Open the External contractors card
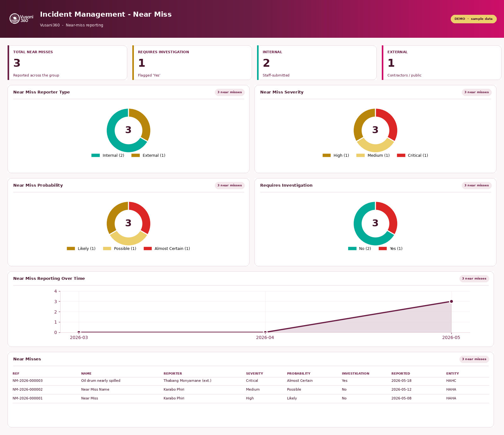This screenshot has height=435, width=504. (x=442, y=63)
